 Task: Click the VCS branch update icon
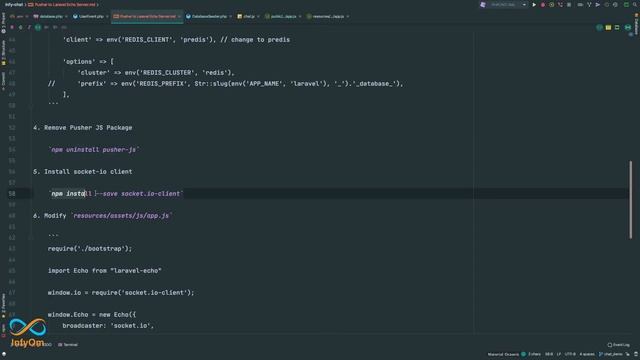click(x=589, y=5)
